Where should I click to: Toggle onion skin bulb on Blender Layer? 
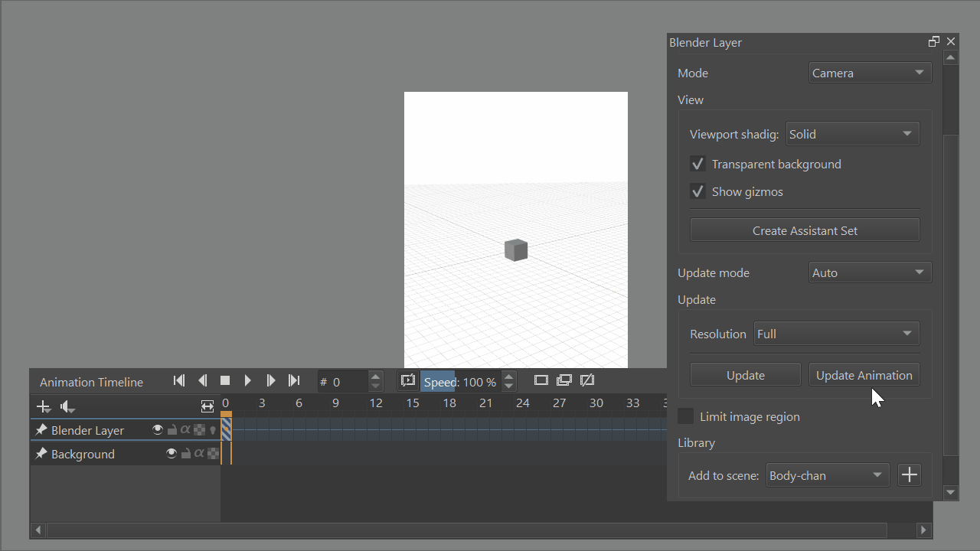(x=213, y=430)
